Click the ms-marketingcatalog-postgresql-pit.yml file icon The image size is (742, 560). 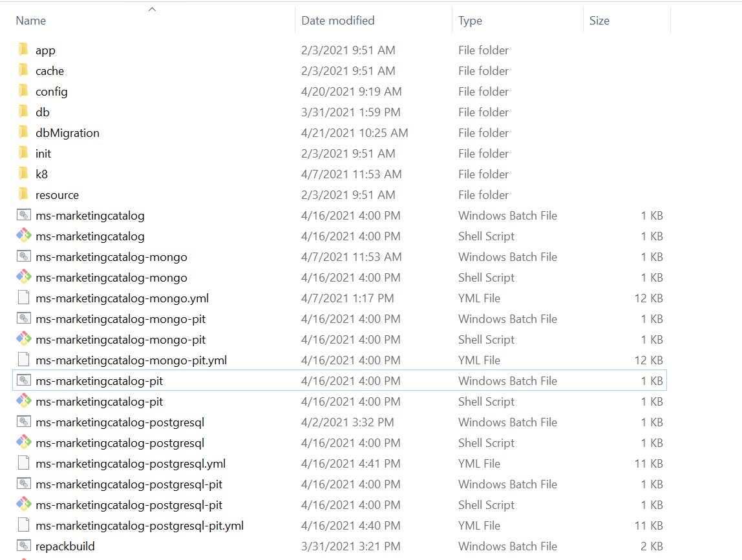point(24,525)
